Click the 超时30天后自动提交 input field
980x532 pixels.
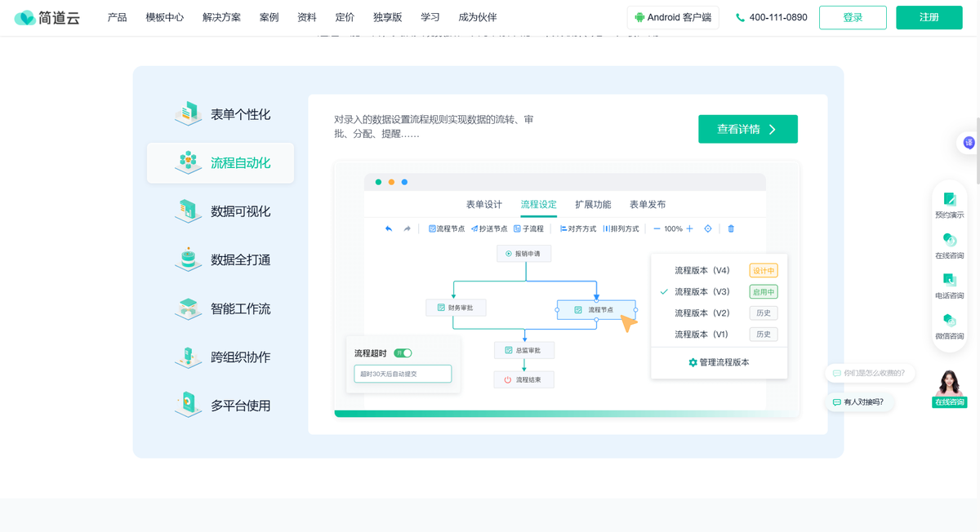coord(403,374)
